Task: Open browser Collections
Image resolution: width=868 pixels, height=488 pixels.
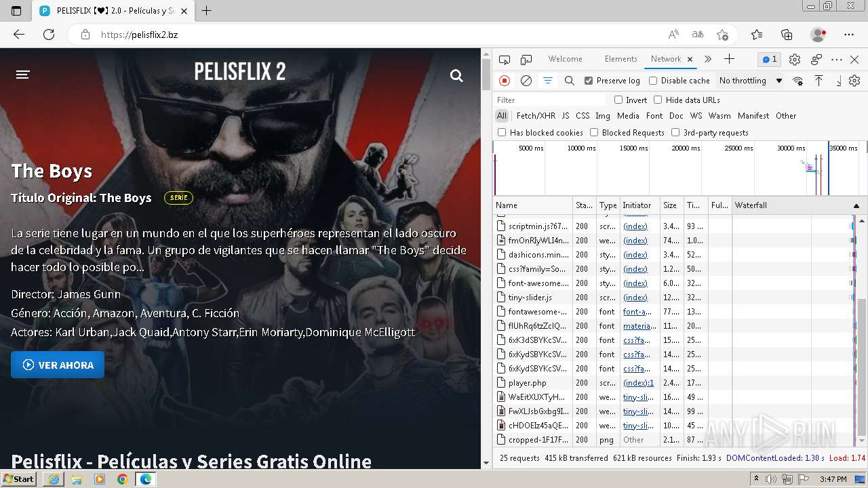Action: click(787, 35)
